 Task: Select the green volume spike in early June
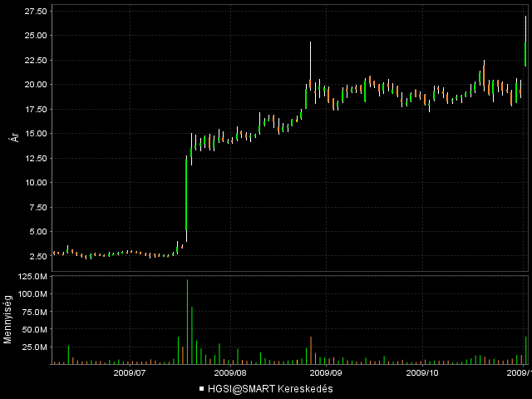click(x=68, y=355)
